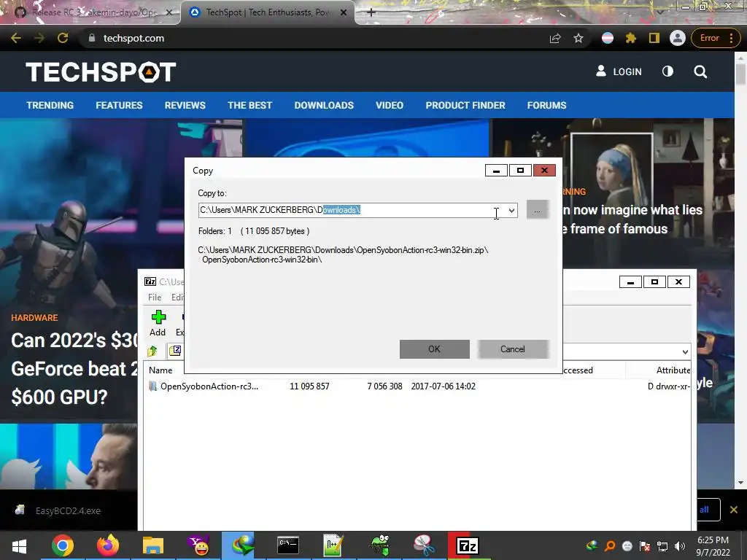The image size is (747, 560).
Task: Open Chrome from the taskbar
Action: tap(63, 545)
